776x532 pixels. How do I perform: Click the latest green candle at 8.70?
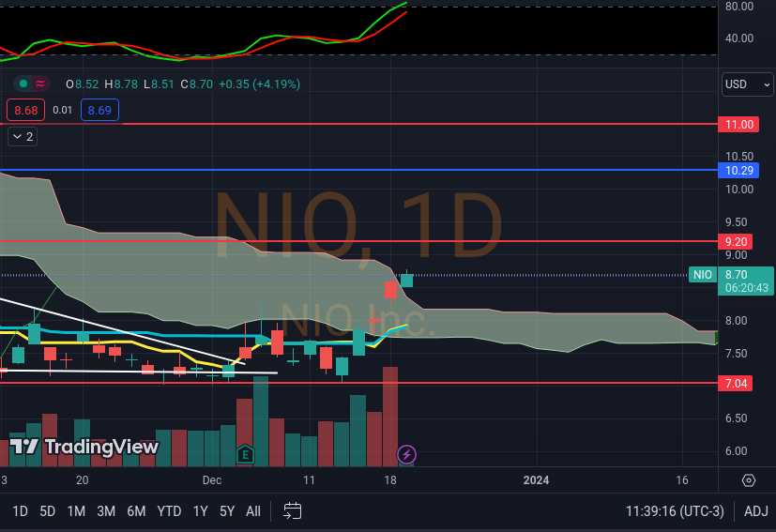coord(407,281)
